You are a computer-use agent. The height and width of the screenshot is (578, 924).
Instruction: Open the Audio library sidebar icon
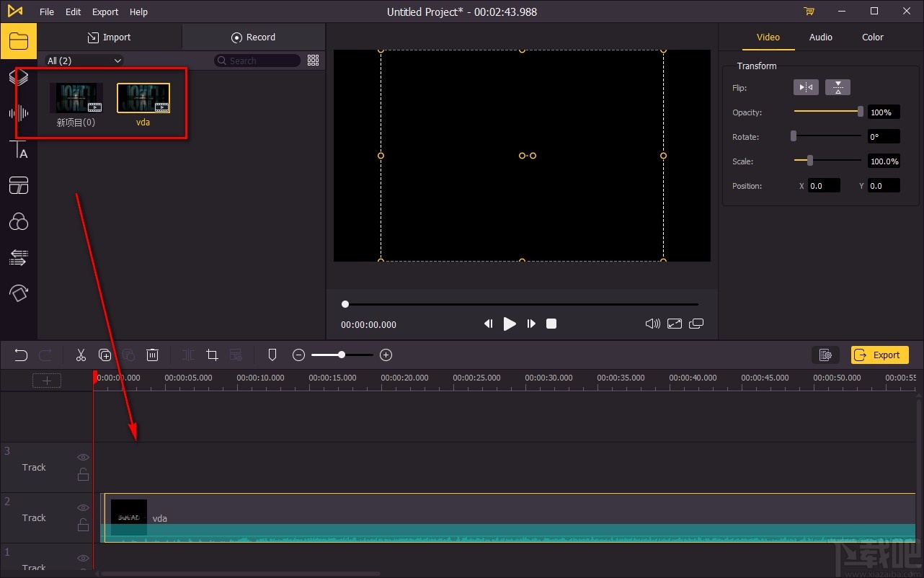pos(19,113)
